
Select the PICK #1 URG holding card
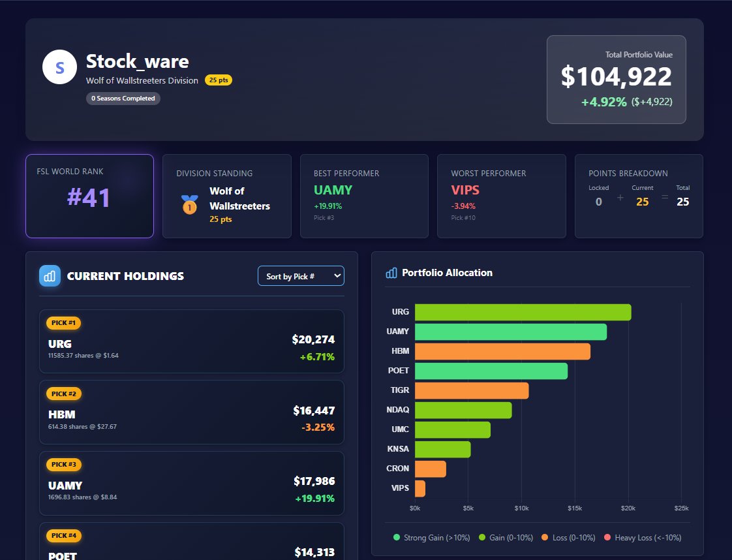[x=192, y=341]
